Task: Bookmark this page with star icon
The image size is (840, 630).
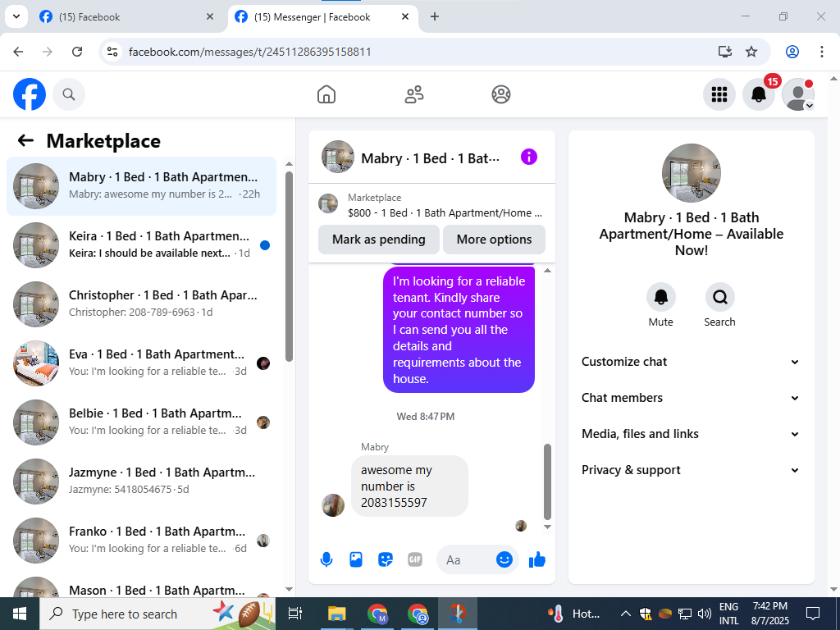Action: [x=751, y=52]
